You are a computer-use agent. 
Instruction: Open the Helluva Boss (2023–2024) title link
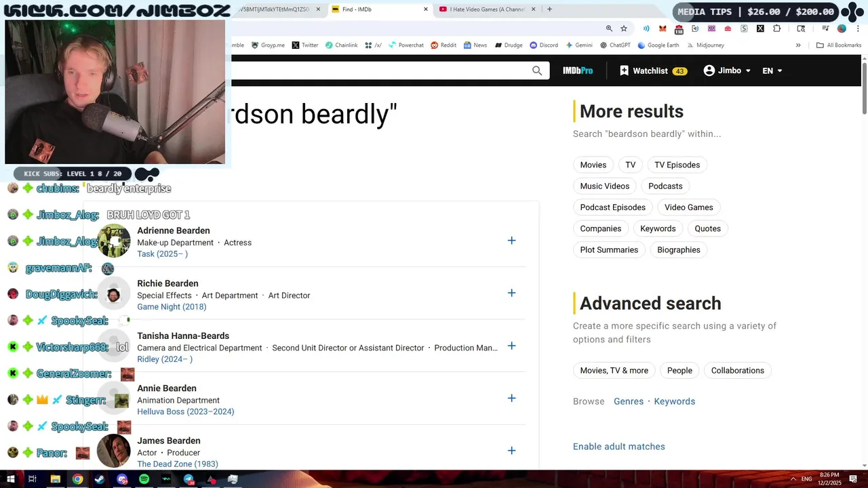coord(186,411)
